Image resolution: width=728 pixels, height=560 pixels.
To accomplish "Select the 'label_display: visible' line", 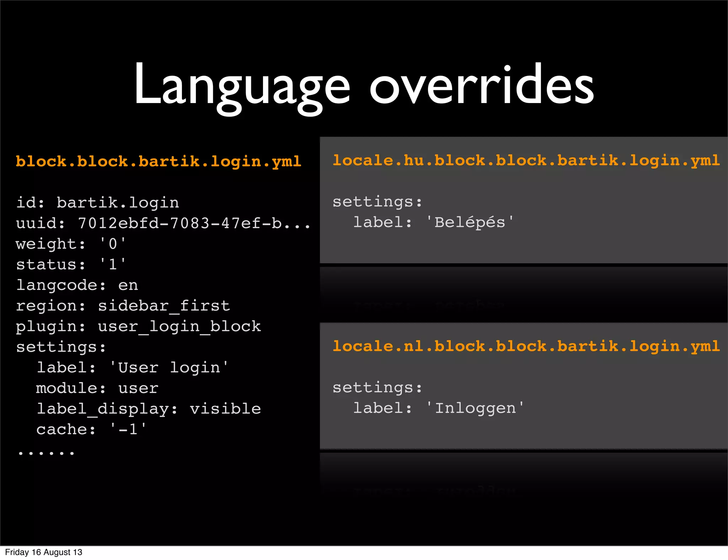I will (x=149, y=409).
